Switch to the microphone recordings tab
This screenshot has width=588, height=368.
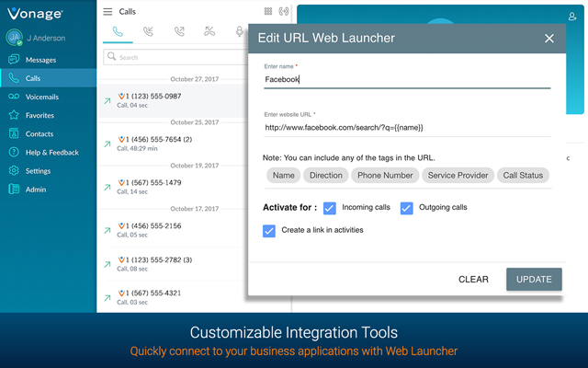[x=239, y=32]
